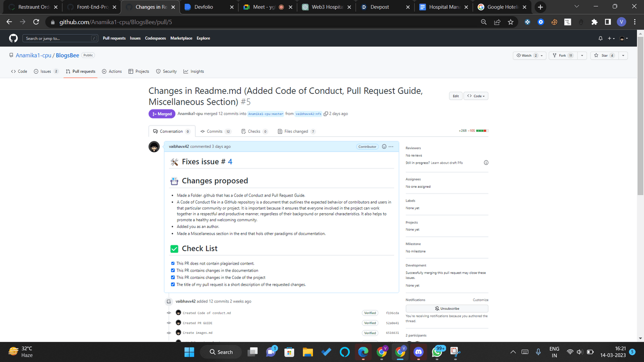Uncheck 'does not contain plagiarized content' checkbox

[173, 264]
